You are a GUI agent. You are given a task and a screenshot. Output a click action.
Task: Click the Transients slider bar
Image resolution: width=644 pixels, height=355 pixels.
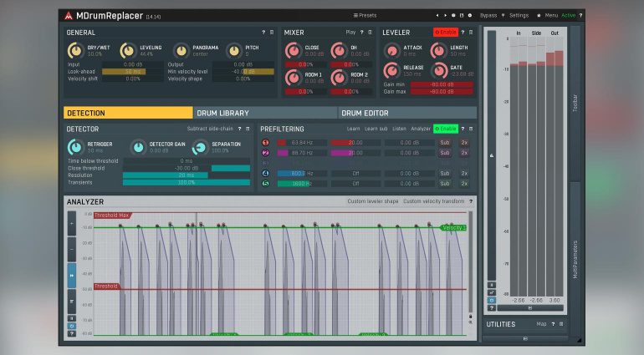pos(186,182)
